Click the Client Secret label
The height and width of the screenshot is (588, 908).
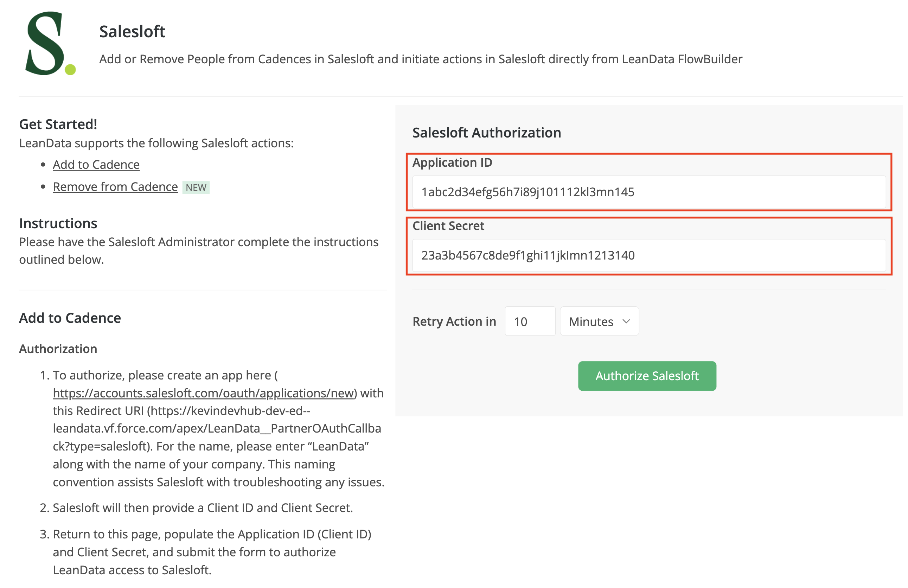(x=448, y=226)
